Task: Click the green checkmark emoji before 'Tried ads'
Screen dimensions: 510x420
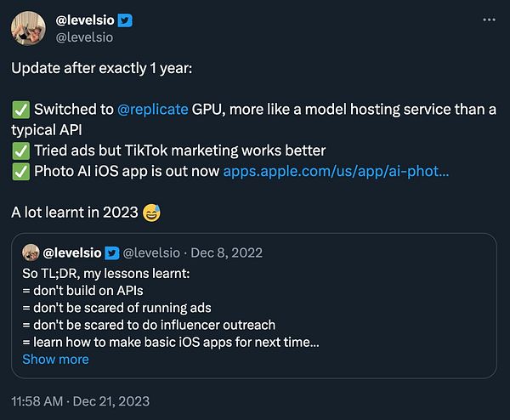Action: pyautogui.click(x=20, y=150)
